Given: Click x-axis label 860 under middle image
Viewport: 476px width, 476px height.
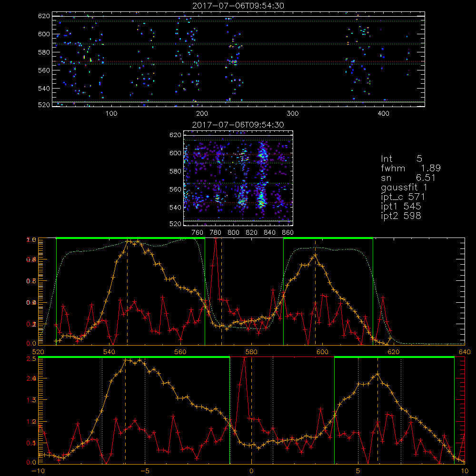Looking at the screenshot, I should pyautogui.click(x=288, y=233).
